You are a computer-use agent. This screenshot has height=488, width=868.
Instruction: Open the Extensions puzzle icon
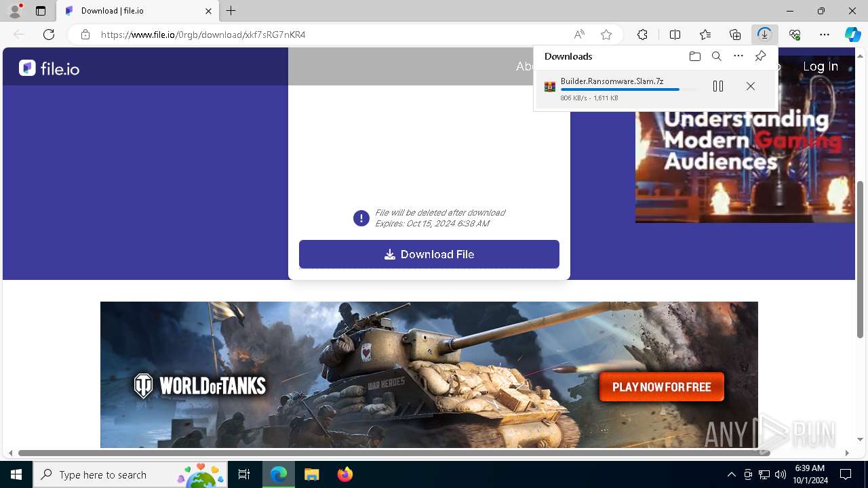(x=642, y=35)
